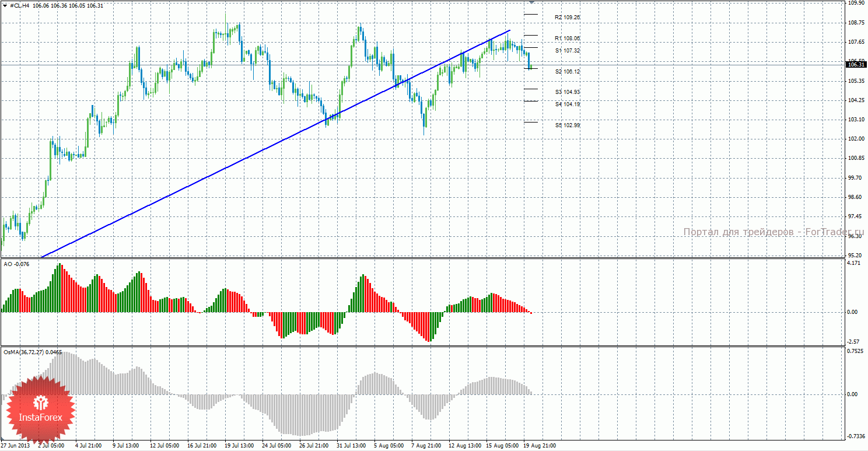Screen dimensions: 868x451
Task: Click the 9 Jul 13:00 time label
Action: pyautogui.click(x=127, y=446)
